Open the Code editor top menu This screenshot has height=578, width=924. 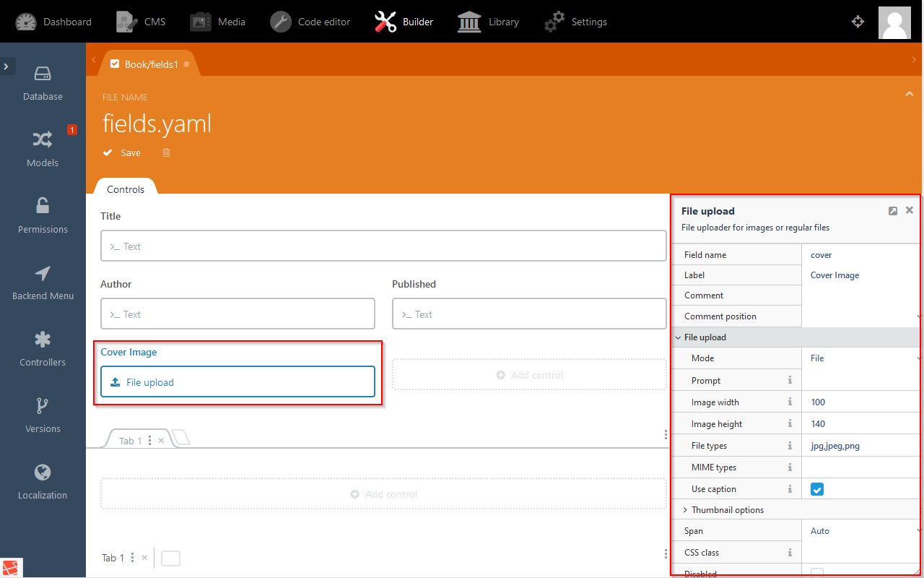tap(310, 22)
